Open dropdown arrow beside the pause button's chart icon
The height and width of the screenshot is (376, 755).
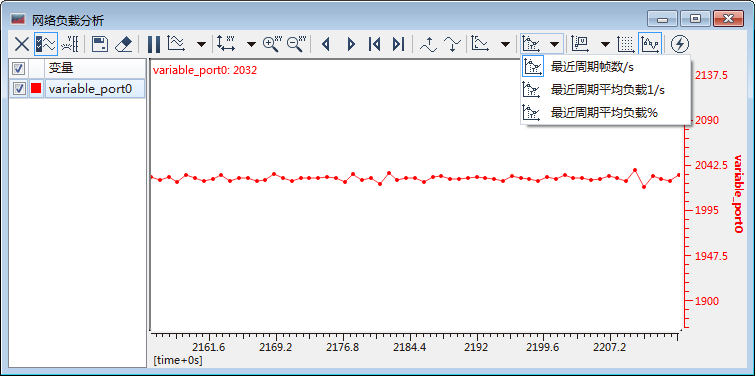click(201, 44)
